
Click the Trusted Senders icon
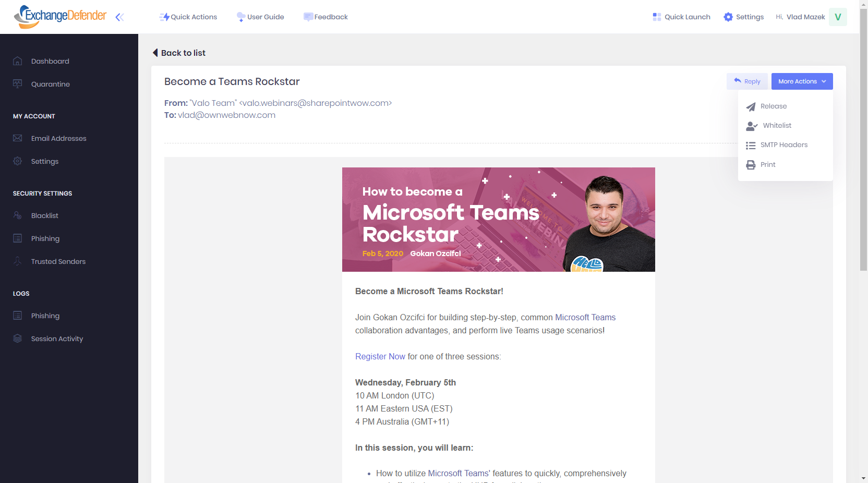18,261
